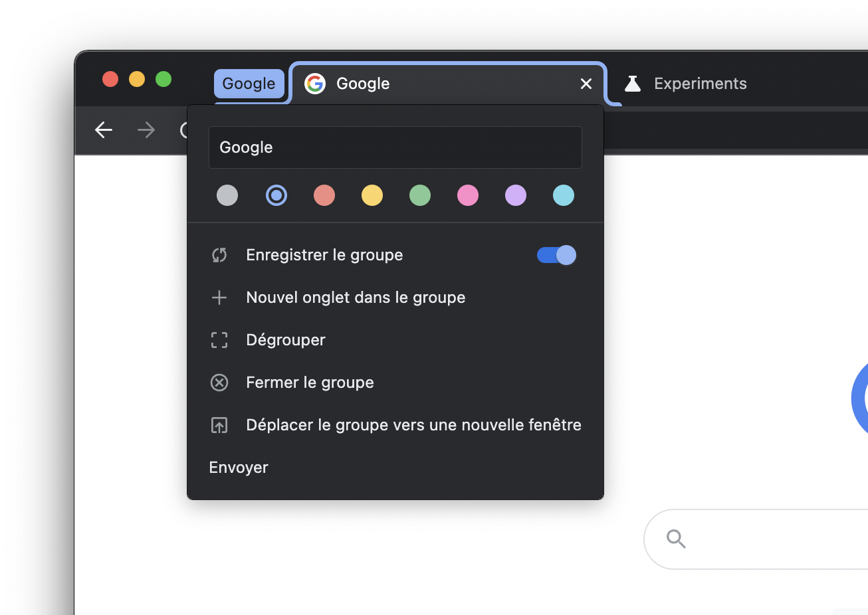Minimize window using the yellow button

(137, 79)
